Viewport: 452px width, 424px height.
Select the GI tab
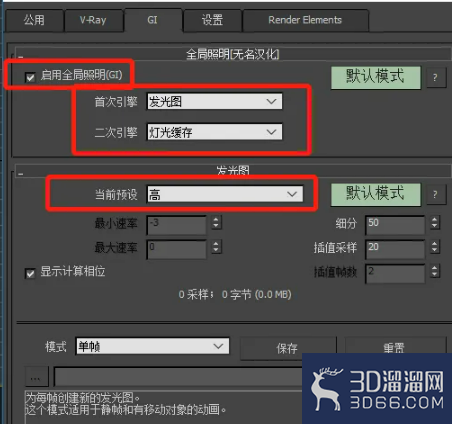[x=153, y=20]
